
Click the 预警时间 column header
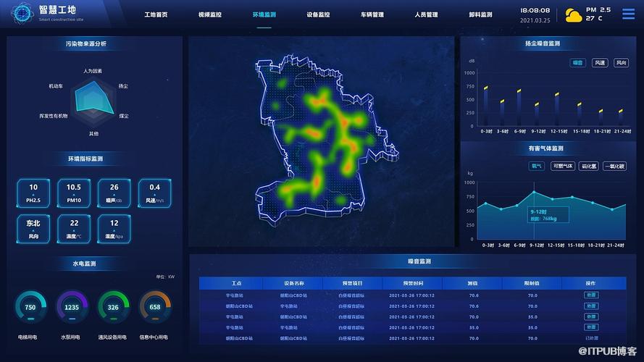(x=413, y=283)
